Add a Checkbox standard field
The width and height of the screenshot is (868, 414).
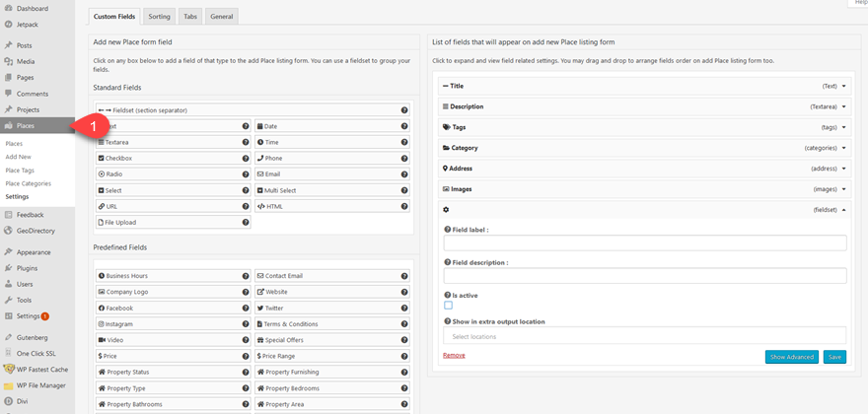point(174,158)
